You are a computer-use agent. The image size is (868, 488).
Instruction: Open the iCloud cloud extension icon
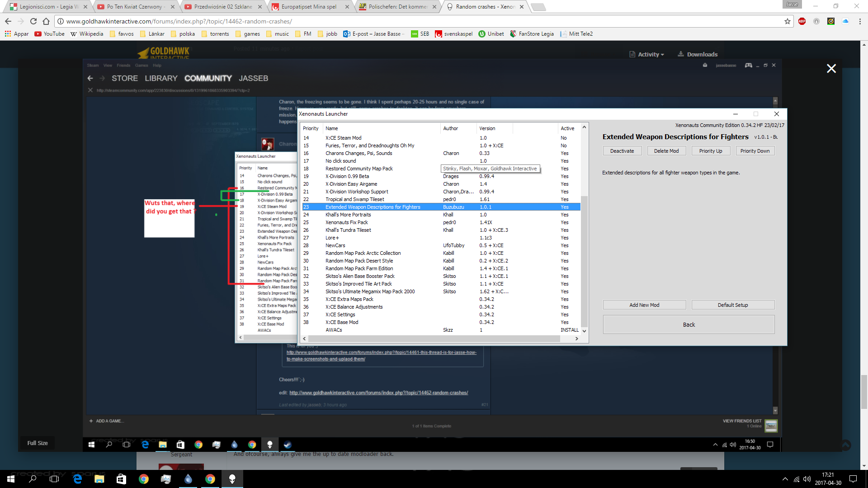click(x=845, y=21)
